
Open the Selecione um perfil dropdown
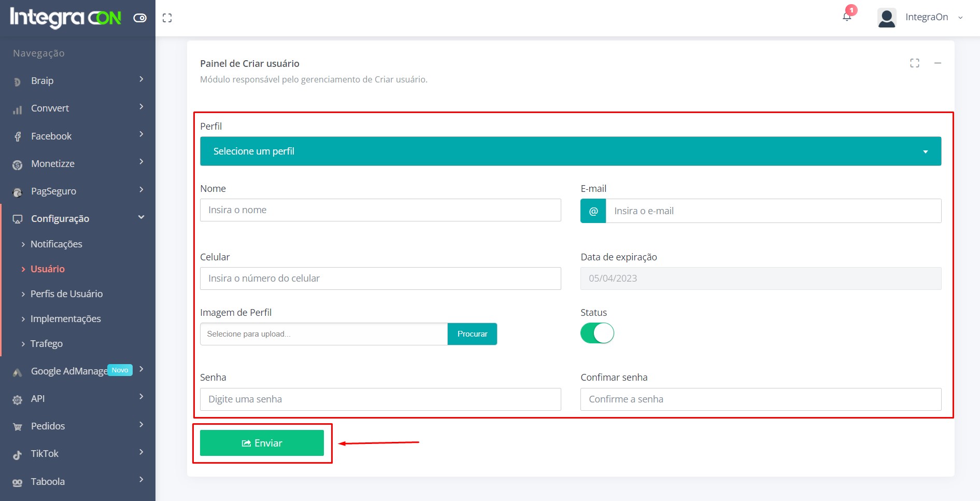(570, 151)
